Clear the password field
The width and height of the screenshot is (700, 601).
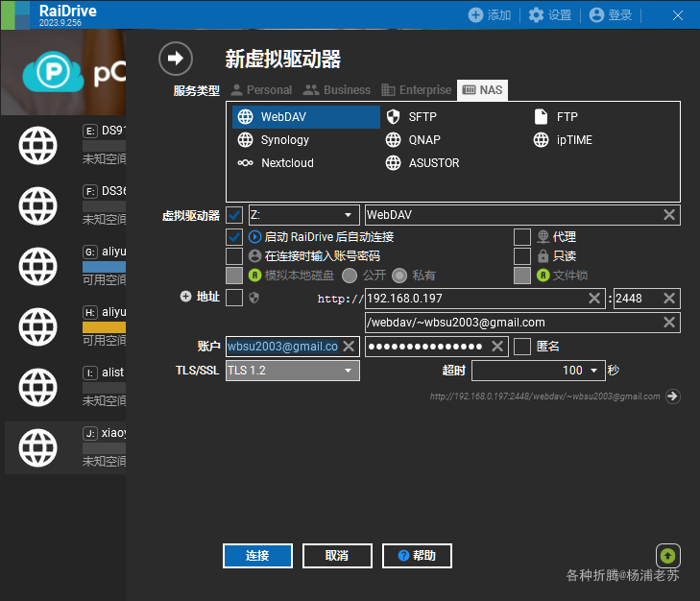tap(497, 347)
